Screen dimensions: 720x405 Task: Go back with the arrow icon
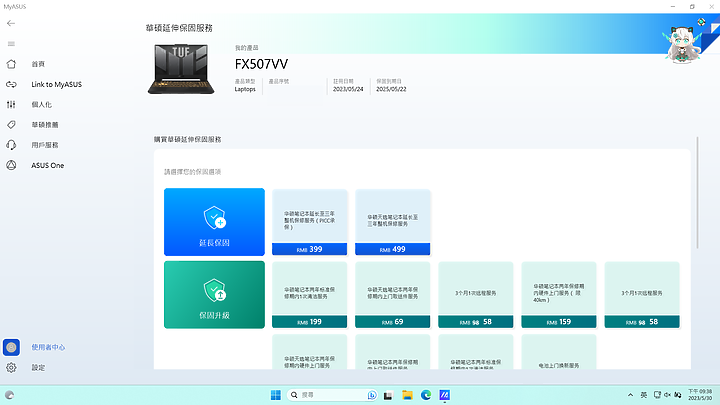pyautogui.click(x=11, y=23)
